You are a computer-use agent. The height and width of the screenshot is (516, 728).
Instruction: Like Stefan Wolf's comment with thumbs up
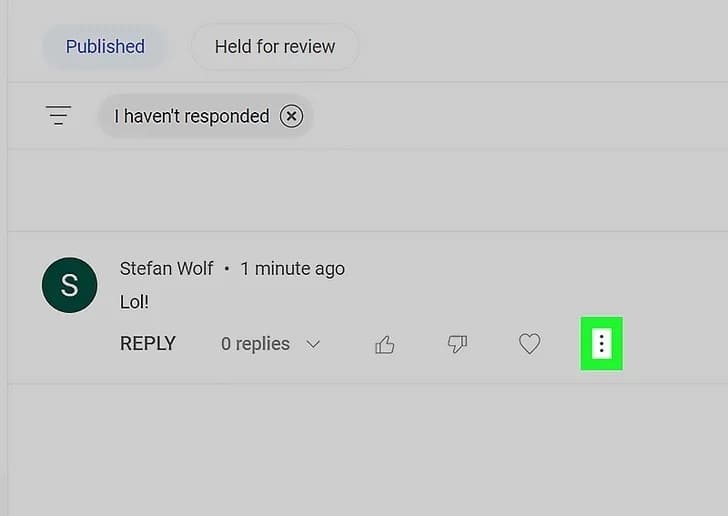click(384, 345)
